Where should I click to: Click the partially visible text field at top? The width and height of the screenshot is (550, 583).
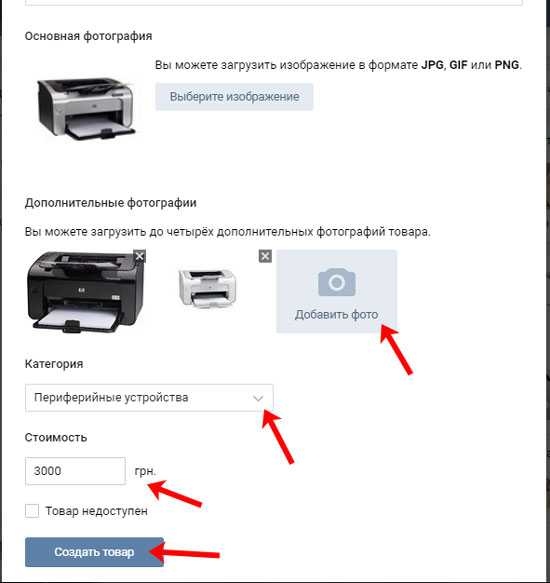point(274,2)
